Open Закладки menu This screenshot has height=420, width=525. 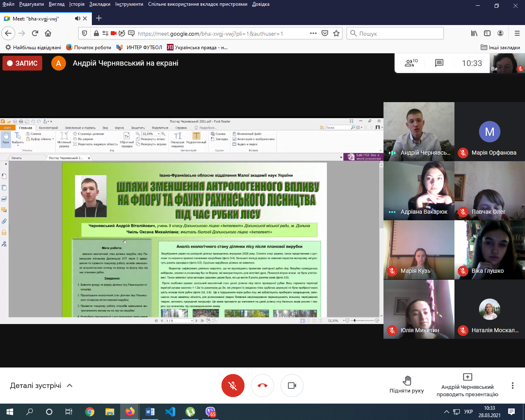[100, 4]
